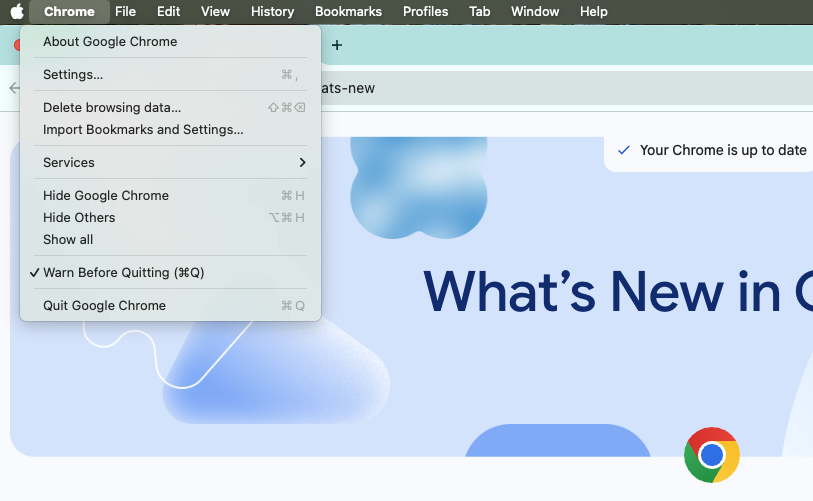This screenshot has width=813, height=501.
Task: Click the address bar URL field
Action: 567,88
